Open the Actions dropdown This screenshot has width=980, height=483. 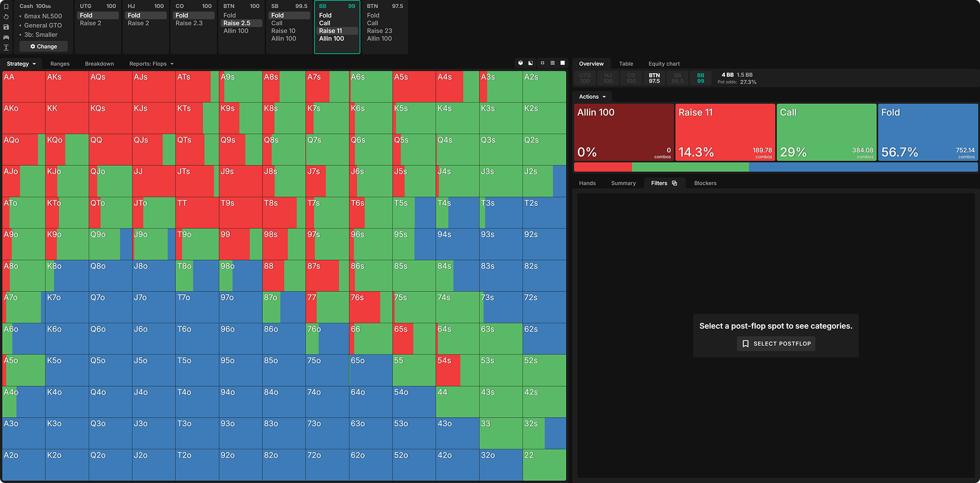pyautogui.click(x=592, y=97)
